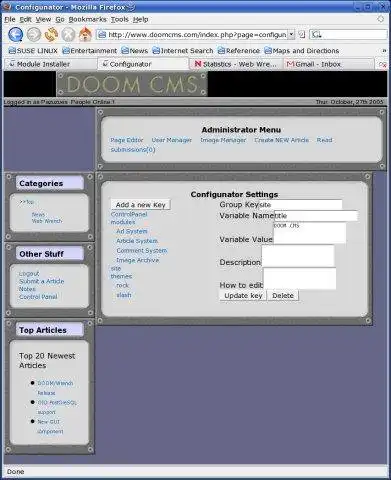391x480 pixels.
Task: Click the Group Key input field
Action: (x=301, y=204)
